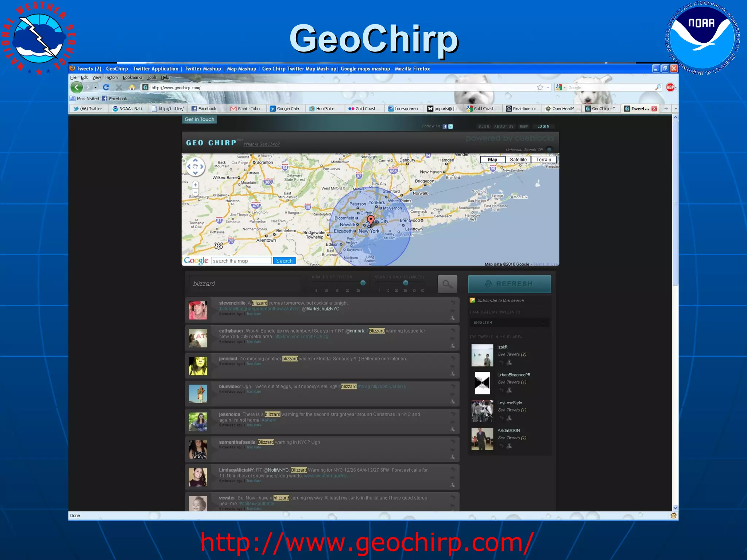
Task: Open the History menu
Action: tap(112, 77)
